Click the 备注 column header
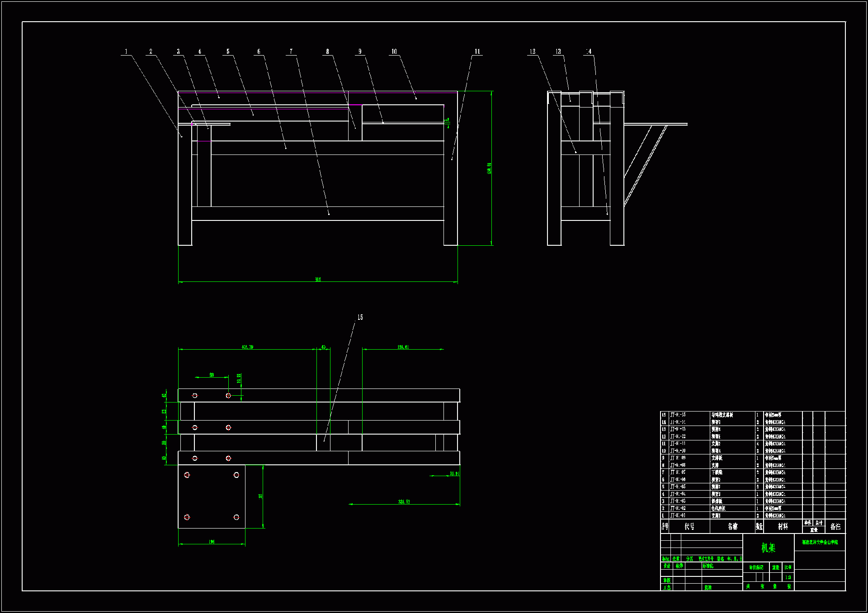Viewport: 868px width, 613px height. point(835,526)
